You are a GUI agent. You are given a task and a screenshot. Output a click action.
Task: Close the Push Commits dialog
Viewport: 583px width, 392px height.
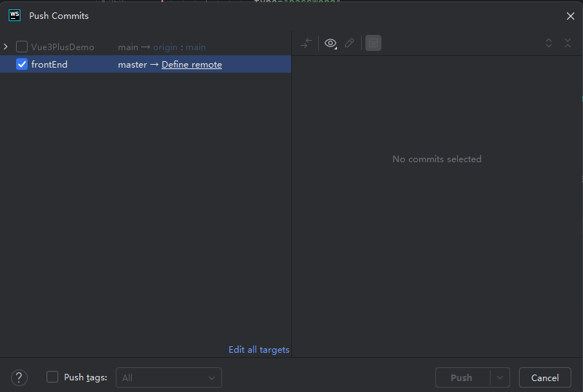[x=571, y=16]
